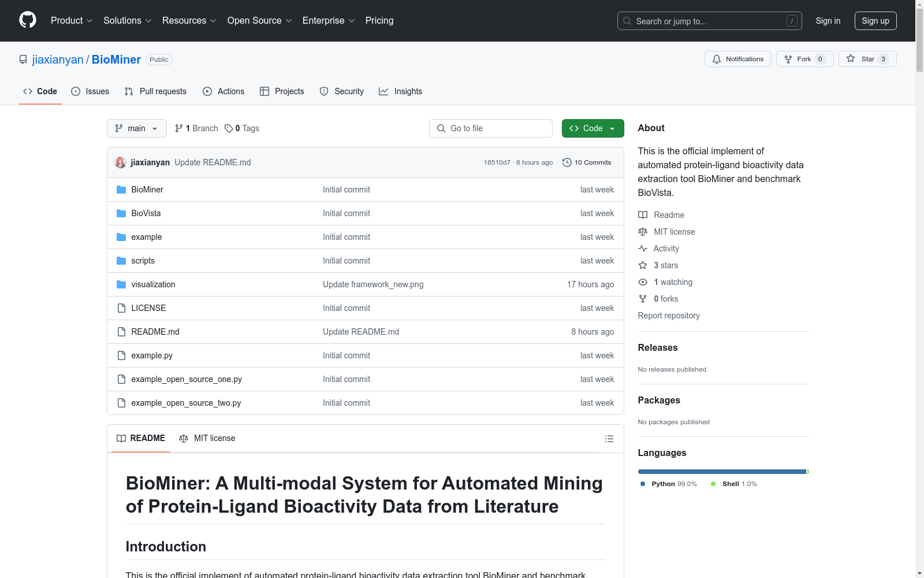Open the main branch selector dropdown

tap(137, 128)
